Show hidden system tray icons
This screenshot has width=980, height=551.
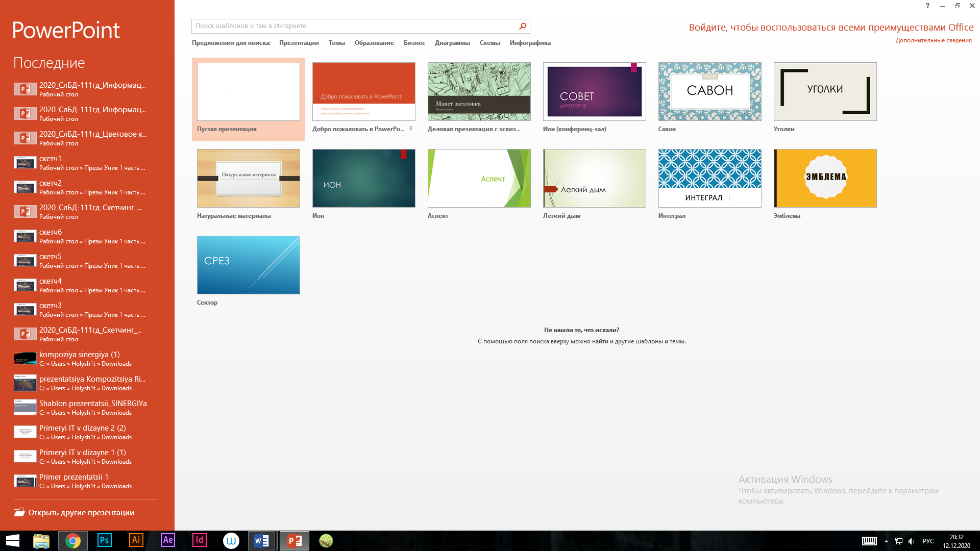(886, 541)
